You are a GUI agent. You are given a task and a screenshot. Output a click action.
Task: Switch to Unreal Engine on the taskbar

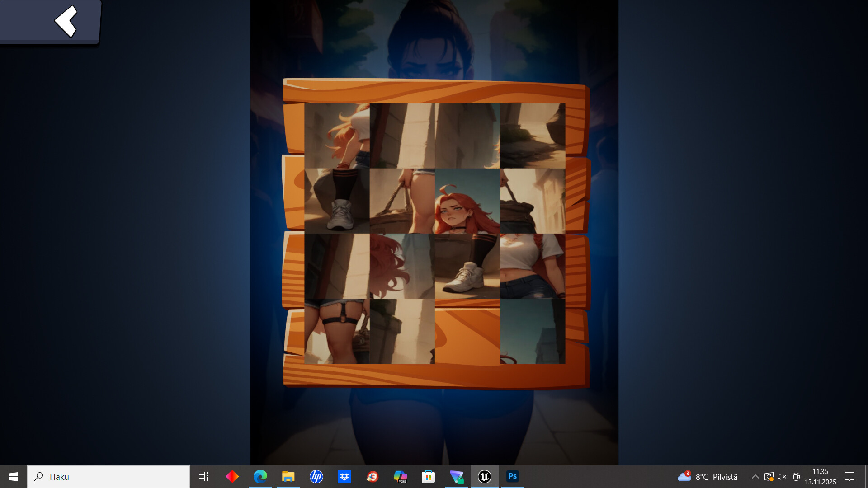click(x=484, y=476)
